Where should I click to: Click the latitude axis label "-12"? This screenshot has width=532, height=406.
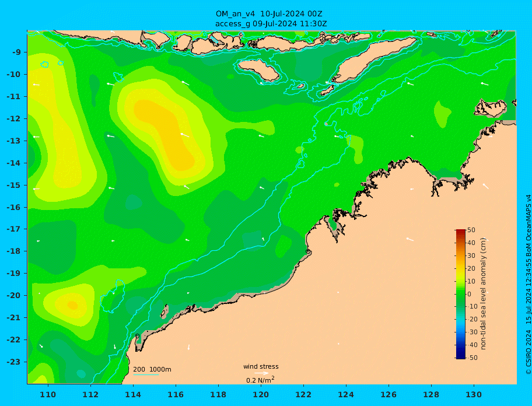point(14,119)
